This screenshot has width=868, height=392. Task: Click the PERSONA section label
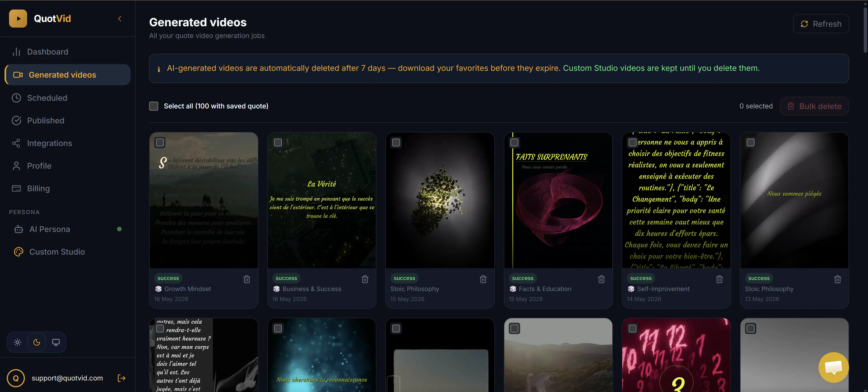point(24,212)
